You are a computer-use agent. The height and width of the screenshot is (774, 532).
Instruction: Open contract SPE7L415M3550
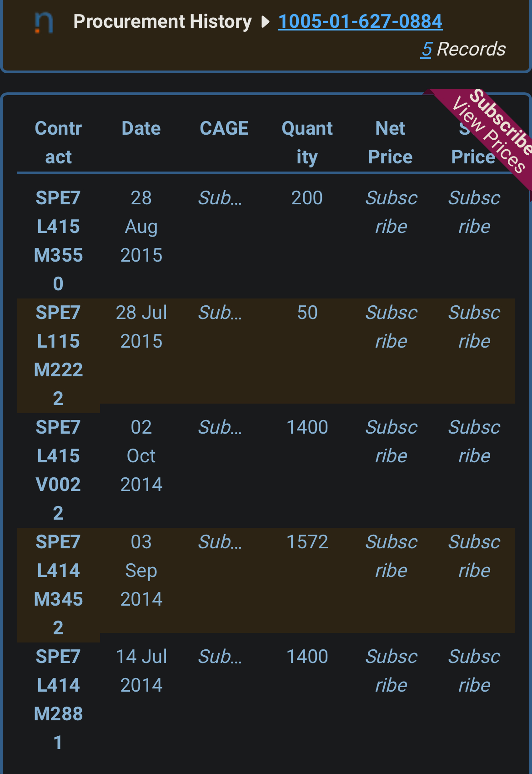[58, 241]
